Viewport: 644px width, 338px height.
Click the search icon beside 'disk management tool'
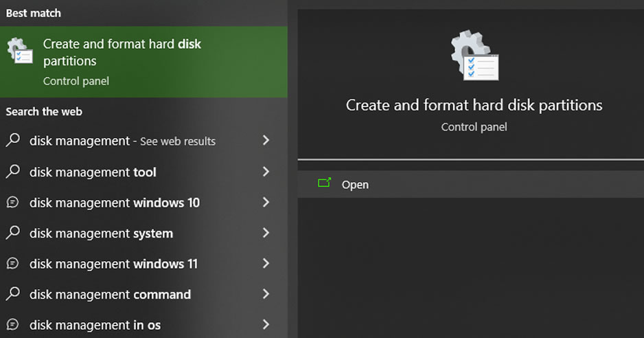coord(13,171)
